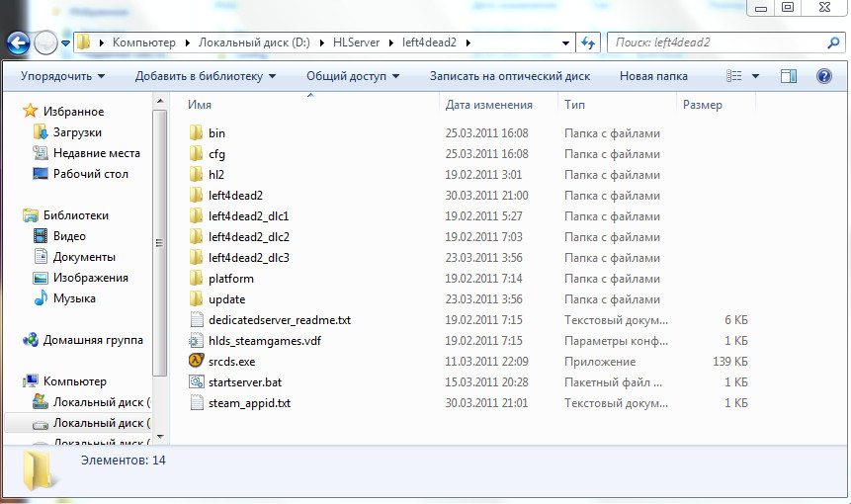
Task: Click Локальный диск (D:) breadcrumb
Action: tap(254, 42)
